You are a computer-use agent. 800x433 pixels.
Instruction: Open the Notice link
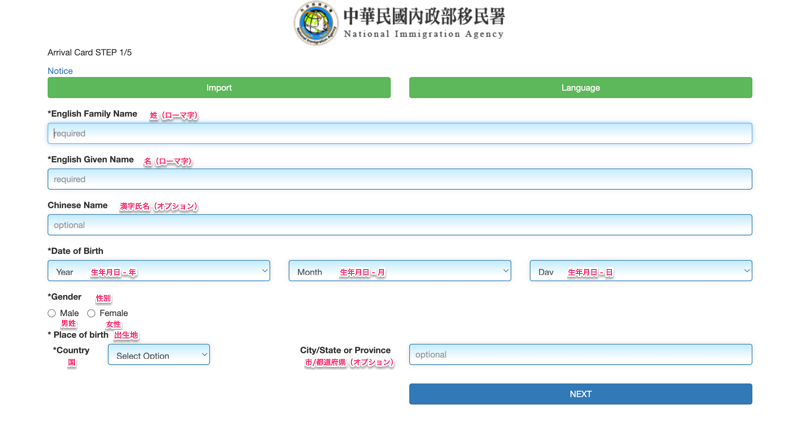(x=60, y=71)
